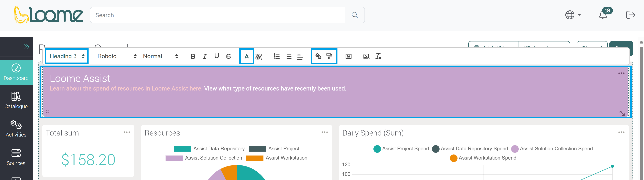Open the 'Learn about the spend' link
The height and width of the screenshot is (180, 644).
[126, 88]
